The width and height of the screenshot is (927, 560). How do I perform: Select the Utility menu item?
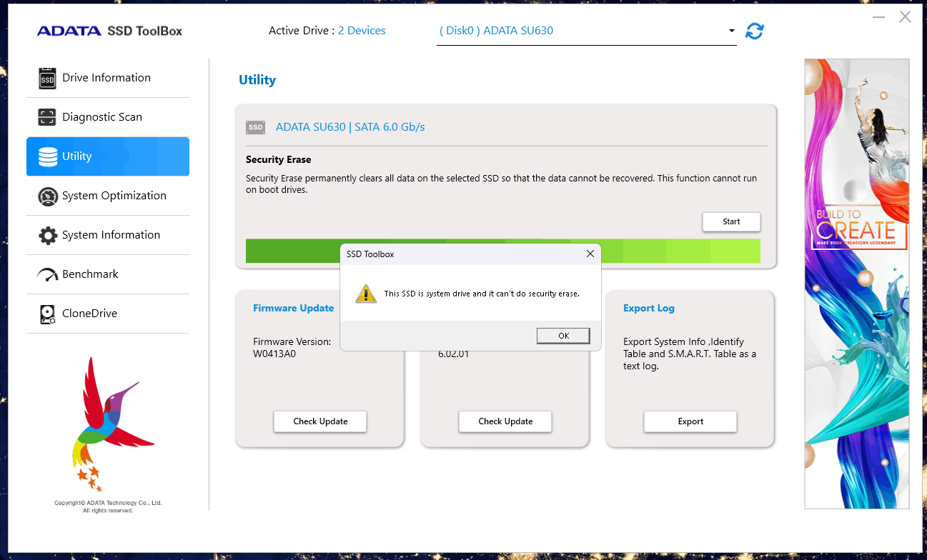click(108, 156)
